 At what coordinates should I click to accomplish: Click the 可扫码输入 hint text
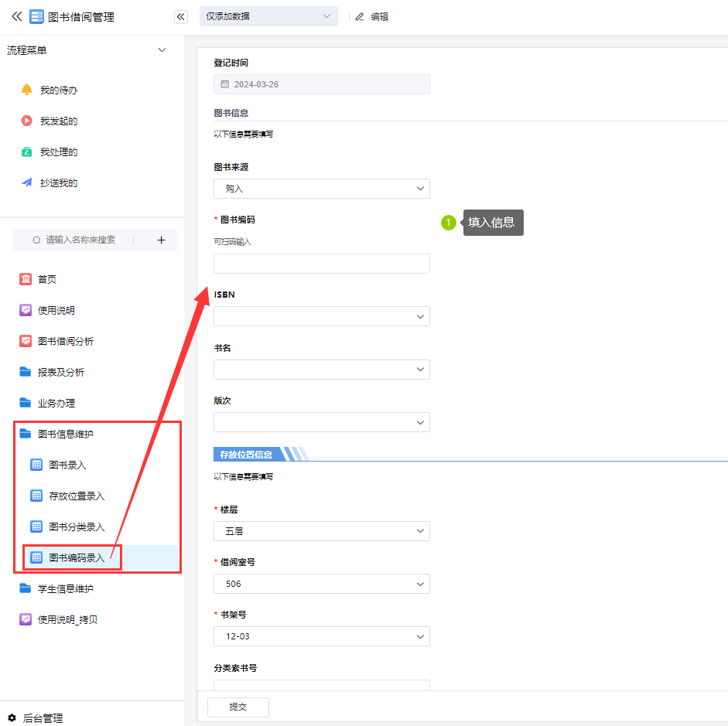pos(232,242)
